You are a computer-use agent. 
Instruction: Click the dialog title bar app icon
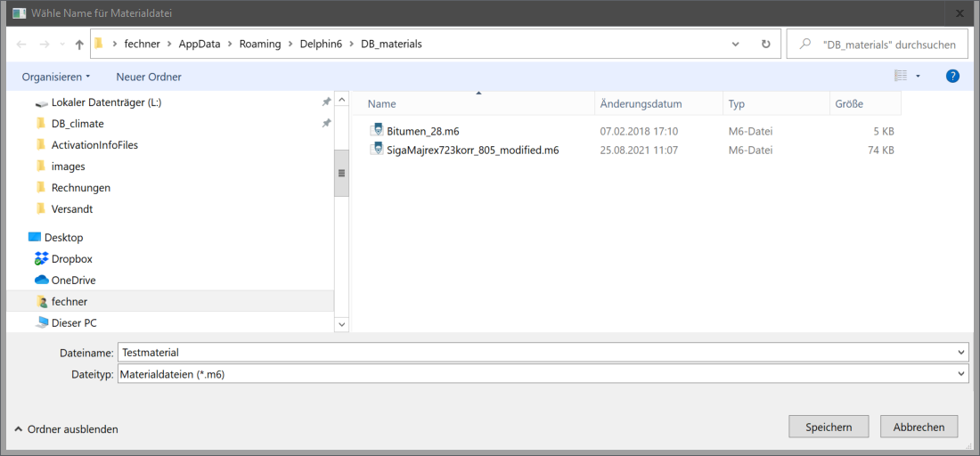click(20, 12)
